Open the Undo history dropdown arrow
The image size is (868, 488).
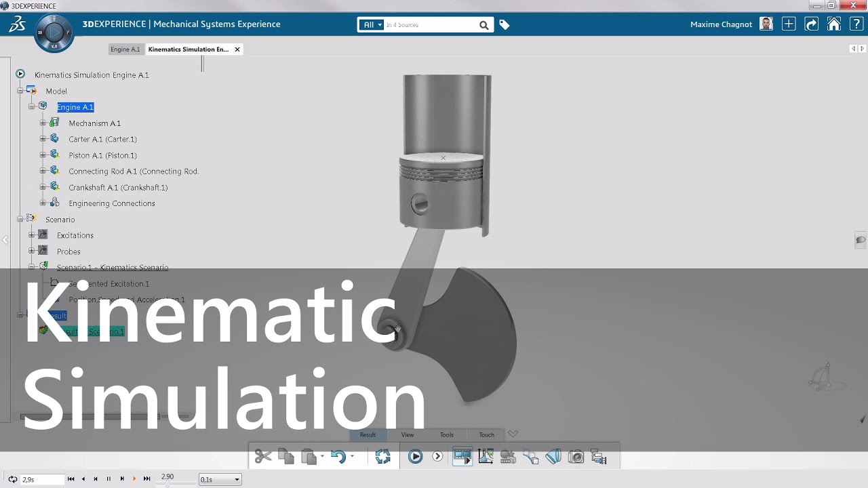pyautogui.click(x=352, y=457)
